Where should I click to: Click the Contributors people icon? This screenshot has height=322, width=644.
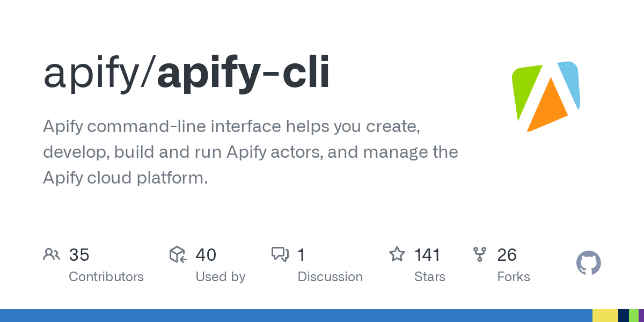pos(51,254)
